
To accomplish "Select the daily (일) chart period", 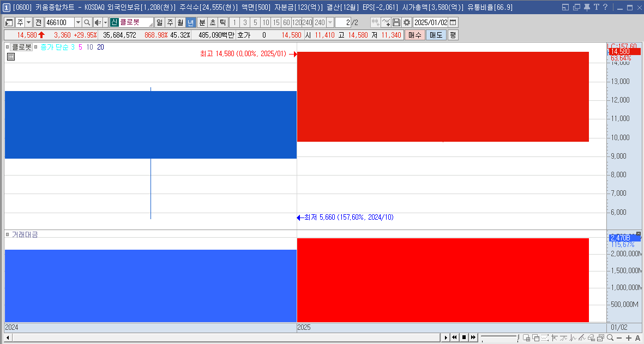I will pyautogui.click(x=159, y=22).
